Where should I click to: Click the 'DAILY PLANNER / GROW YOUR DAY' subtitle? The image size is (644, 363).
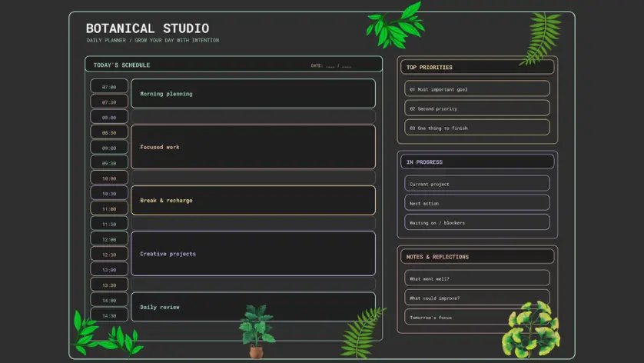[152, 40]
